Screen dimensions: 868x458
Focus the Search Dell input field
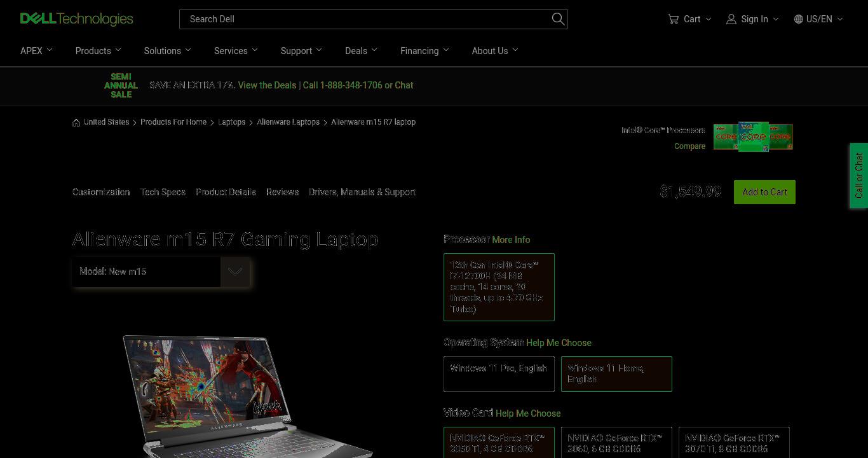pyautogui.click(x=374, y=19)
